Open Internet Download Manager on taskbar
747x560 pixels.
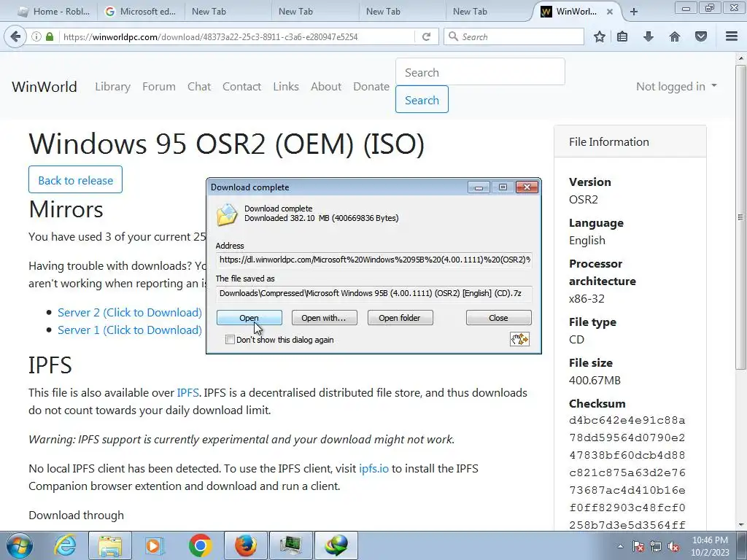336,545
